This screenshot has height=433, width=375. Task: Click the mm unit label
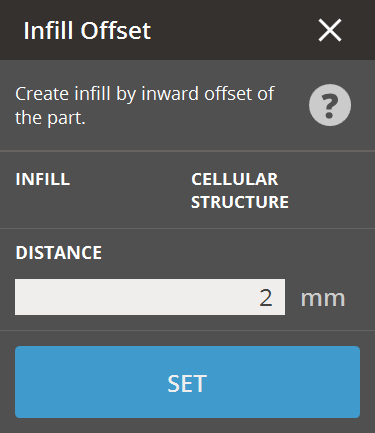[323, 298]
